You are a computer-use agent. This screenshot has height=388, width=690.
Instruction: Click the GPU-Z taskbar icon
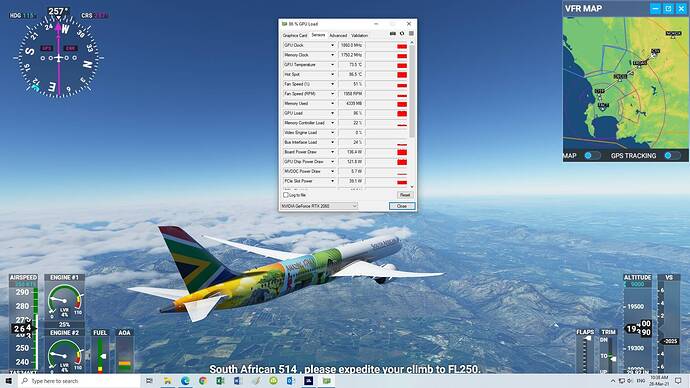[327, 381]
